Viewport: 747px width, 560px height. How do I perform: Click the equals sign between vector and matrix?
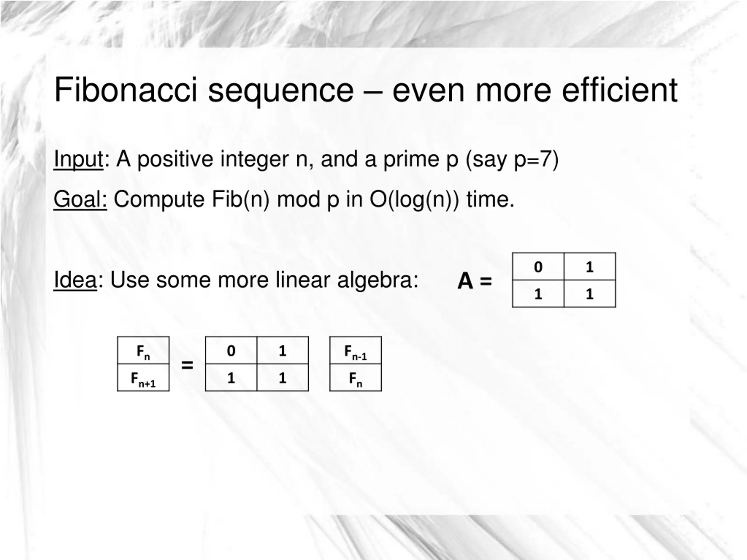click(187, 364)
